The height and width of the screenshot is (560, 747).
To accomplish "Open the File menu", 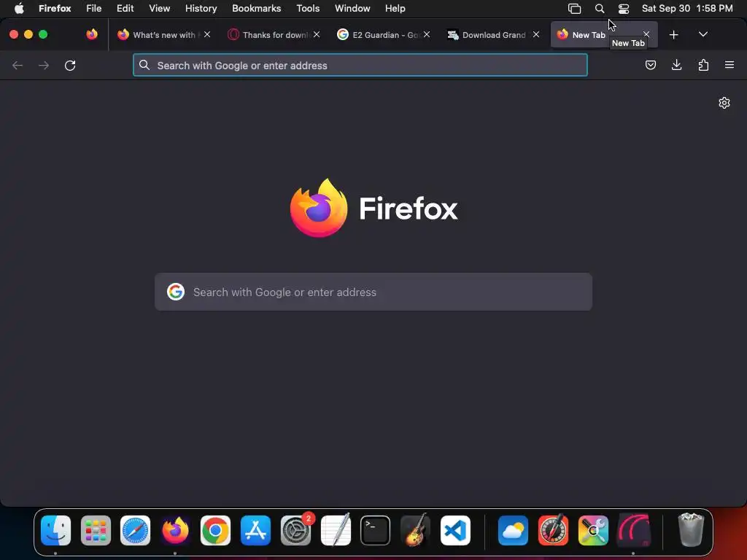I will tap(94, 8).
